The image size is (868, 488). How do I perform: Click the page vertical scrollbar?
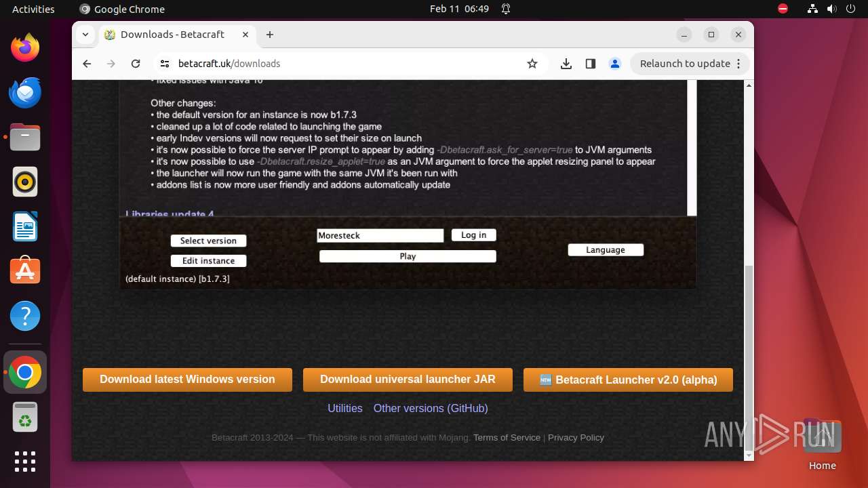[749, 357]
